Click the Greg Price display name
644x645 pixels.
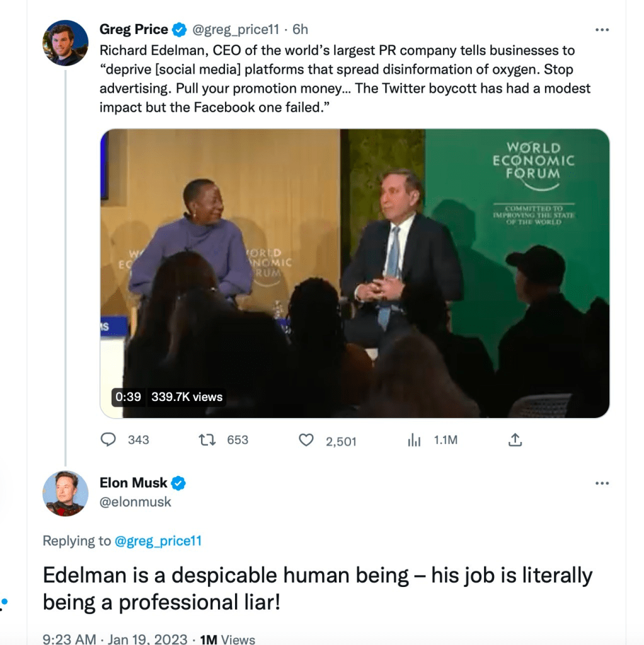[134, 30]
